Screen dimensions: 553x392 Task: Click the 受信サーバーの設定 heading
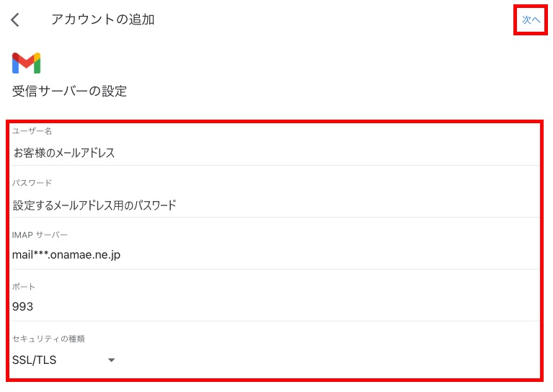pyautogui.click(x=69, y=92)
